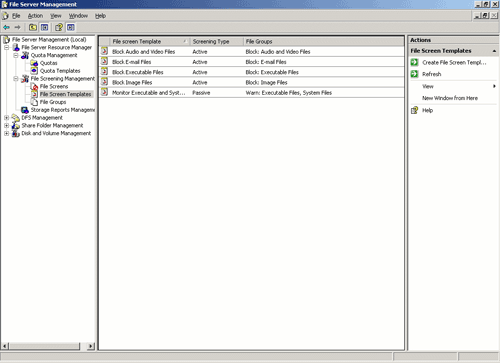Click the Forward arrow toolbar icon
Viewport: 500px width, 363px height.
17,27
